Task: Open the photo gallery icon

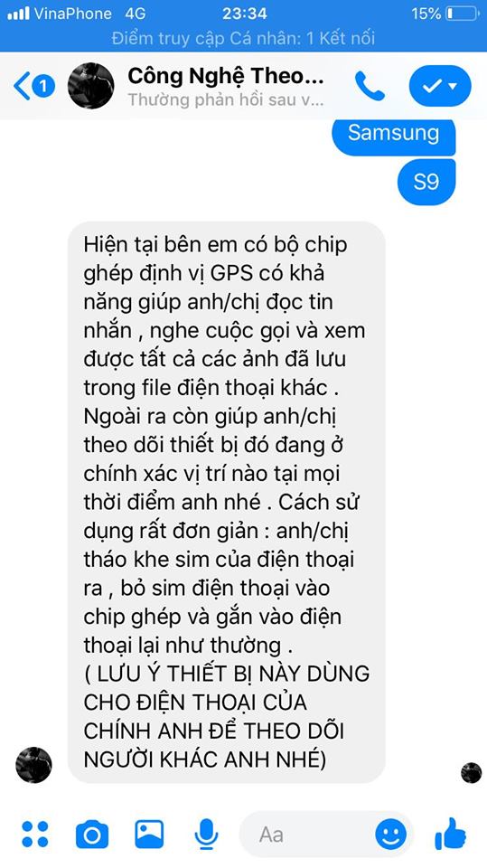Action: 149,834
